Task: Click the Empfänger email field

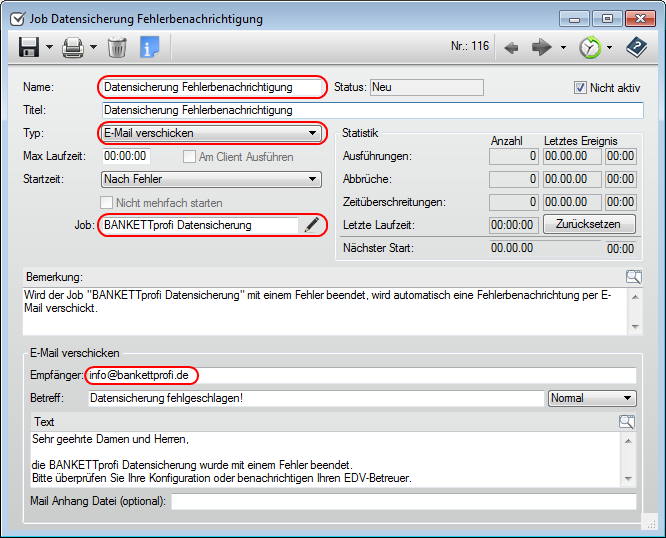Action: click(x=362, y=375)
